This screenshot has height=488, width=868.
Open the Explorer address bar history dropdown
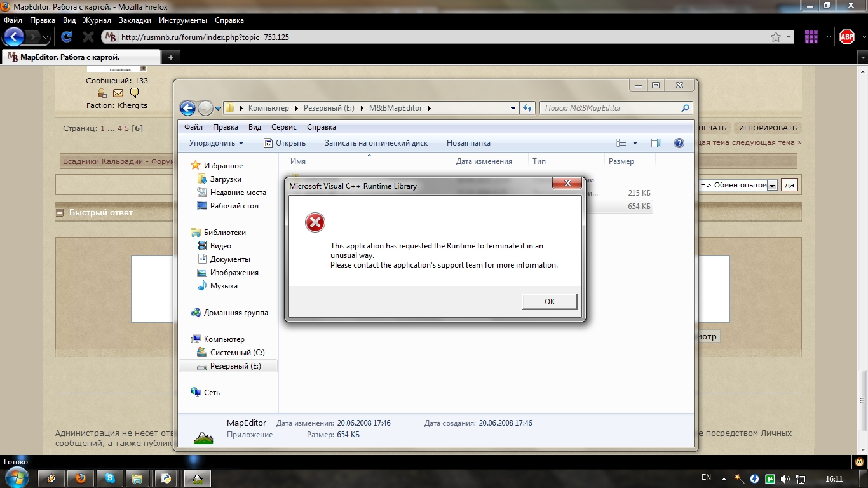pos(513,108)
